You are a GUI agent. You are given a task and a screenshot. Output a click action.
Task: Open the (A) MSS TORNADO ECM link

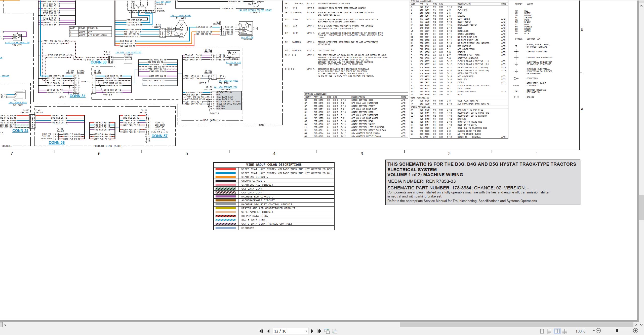point(226,87)
